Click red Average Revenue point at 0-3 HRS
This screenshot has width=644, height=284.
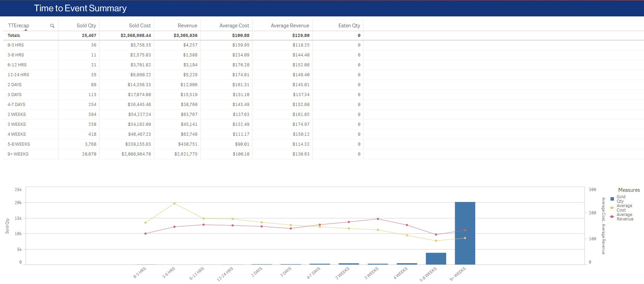pyautogui.click(x=146, y=234)
